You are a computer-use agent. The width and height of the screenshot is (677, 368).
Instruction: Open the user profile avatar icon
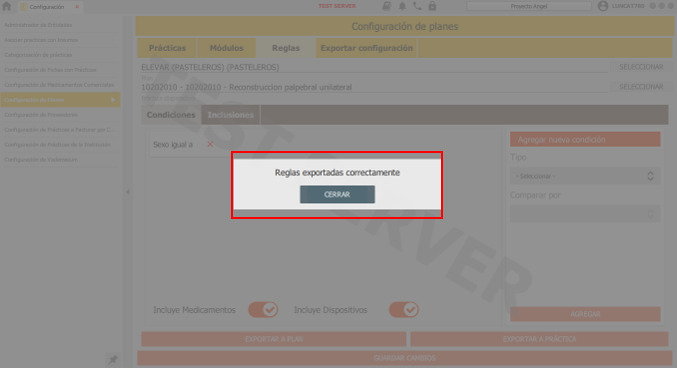pyautogui.click(x=603, y=6)
